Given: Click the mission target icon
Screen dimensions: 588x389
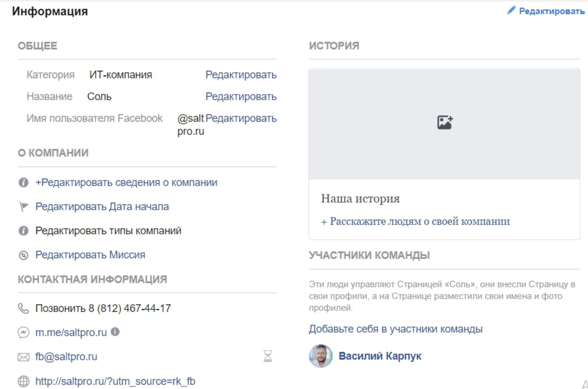Looking at the screenshot, I should pos(23,255).
